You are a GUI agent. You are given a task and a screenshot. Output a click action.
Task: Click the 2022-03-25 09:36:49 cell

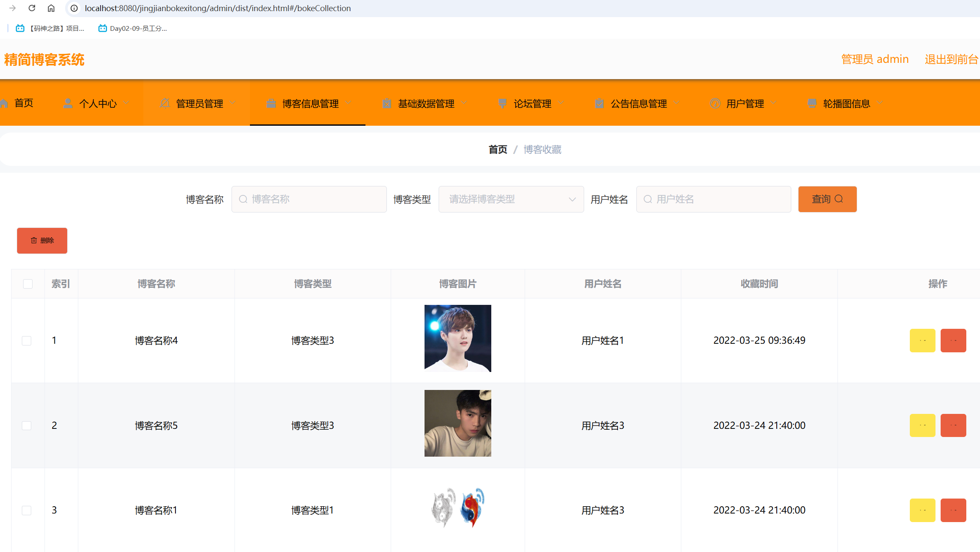click(x=759, y=340)
